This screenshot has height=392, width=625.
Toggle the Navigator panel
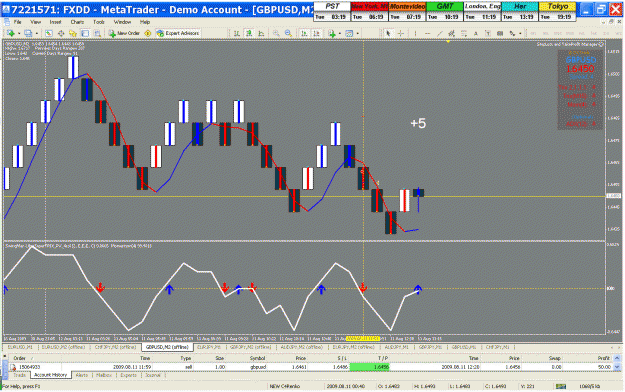[73, 33]
